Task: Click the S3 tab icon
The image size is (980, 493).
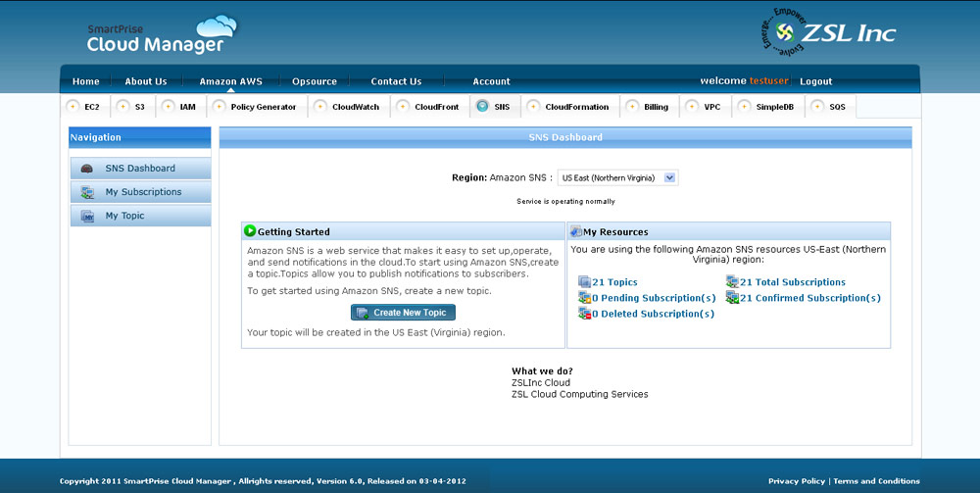Action: coord(123,107)
